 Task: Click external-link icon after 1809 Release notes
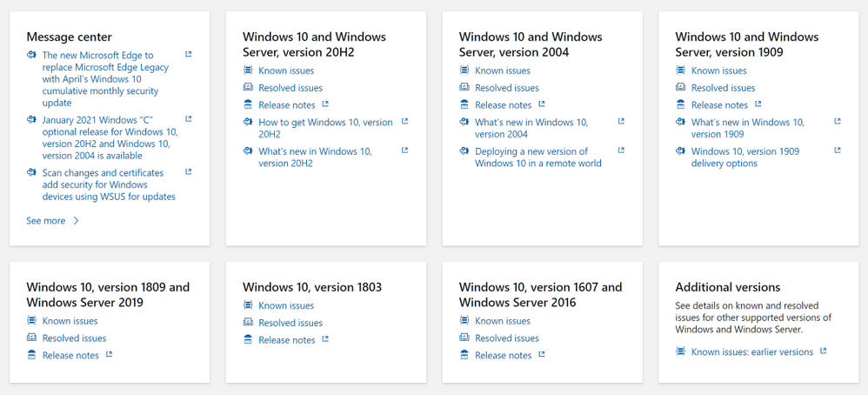[x=109, y=354]
